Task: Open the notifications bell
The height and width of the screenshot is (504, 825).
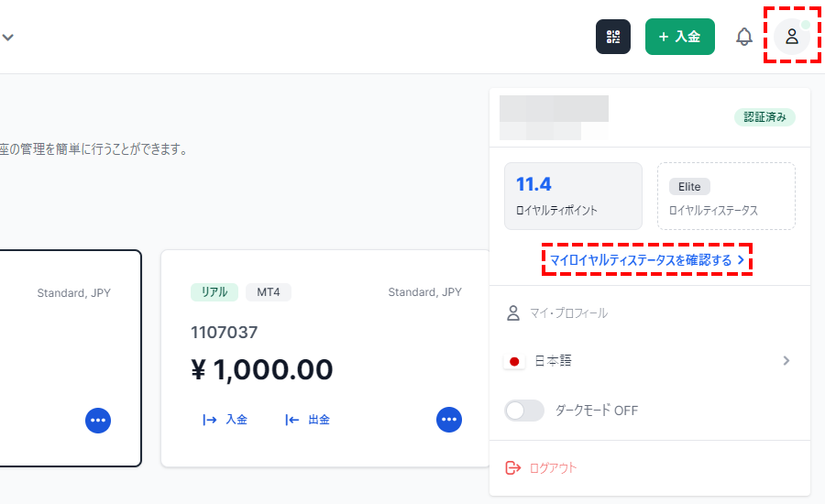Action: (744, 37)
